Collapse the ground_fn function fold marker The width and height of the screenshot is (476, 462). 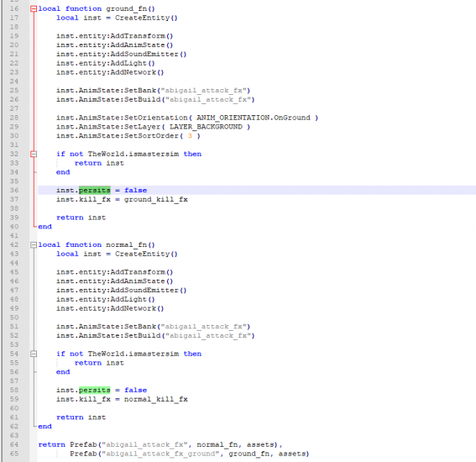(34, 8)
